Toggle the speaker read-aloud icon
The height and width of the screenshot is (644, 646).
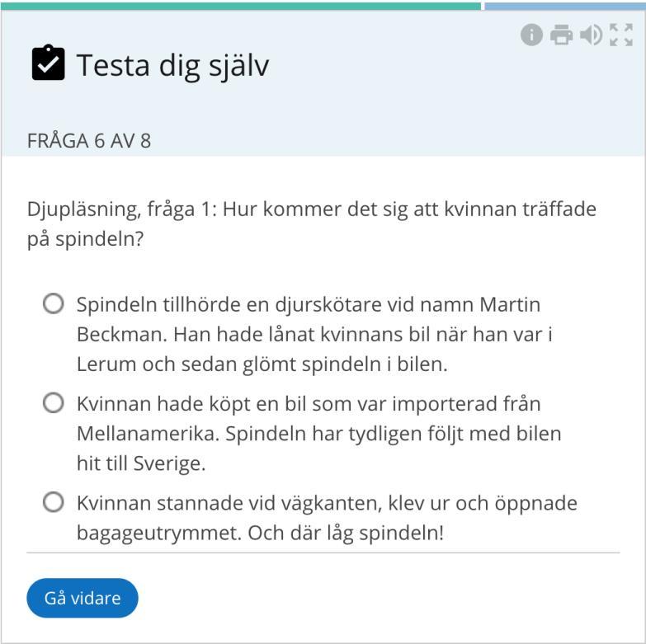592,35
